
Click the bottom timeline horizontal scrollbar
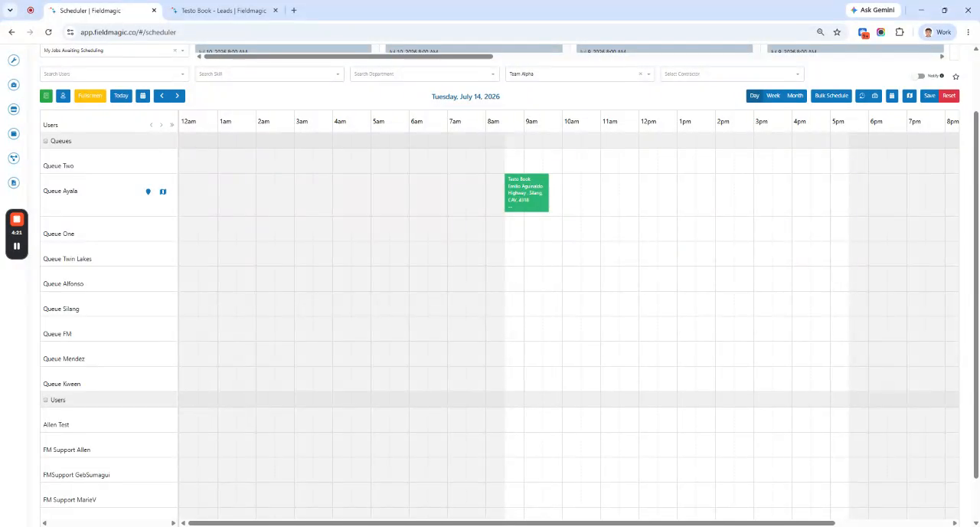coord(511,523)
